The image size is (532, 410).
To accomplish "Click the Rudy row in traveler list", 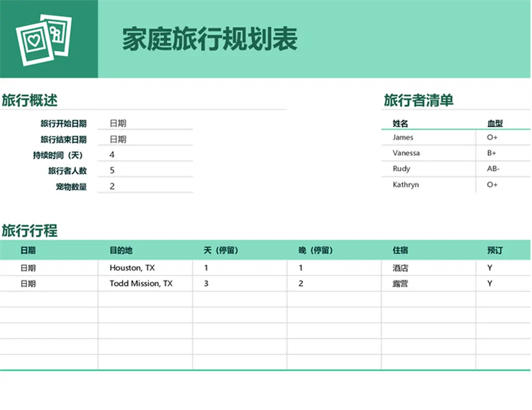I will point(401,169).
